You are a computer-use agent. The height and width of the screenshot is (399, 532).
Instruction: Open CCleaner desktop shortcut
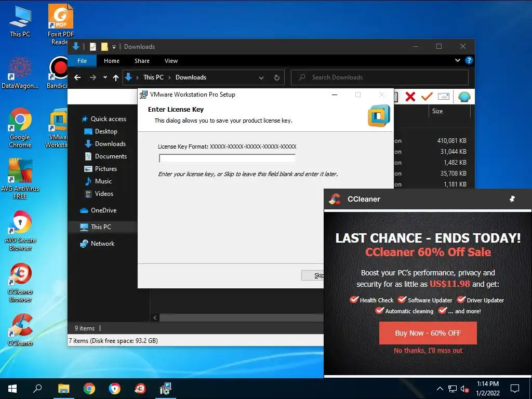20,330
